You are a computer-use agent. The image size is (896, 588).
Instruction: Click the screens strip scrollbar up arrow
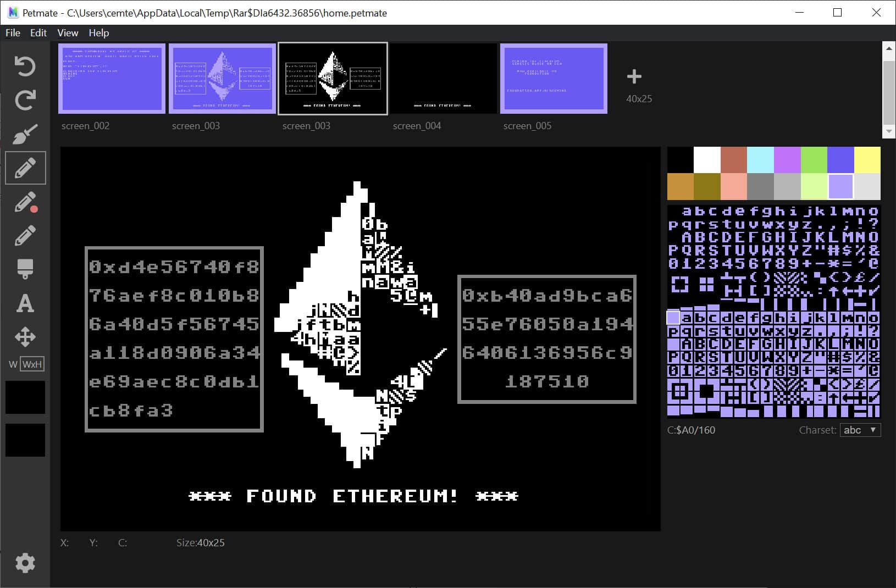888,49
